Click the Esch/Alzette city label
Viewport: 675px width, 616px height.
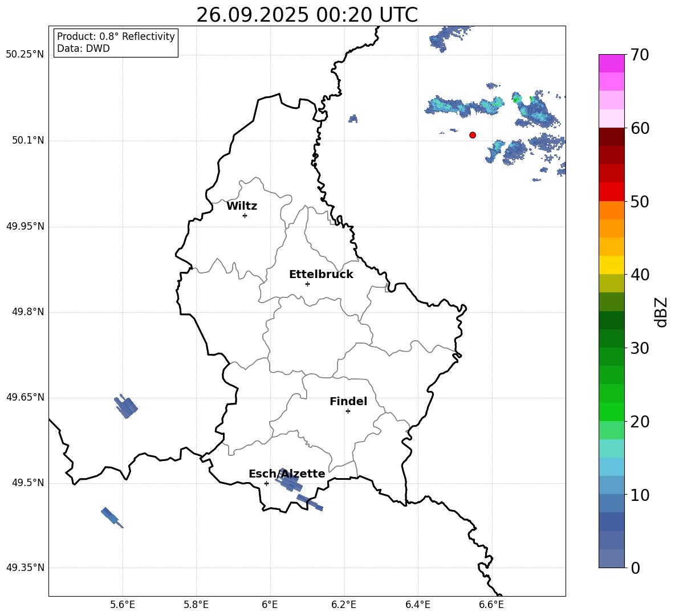click(287, 474)
